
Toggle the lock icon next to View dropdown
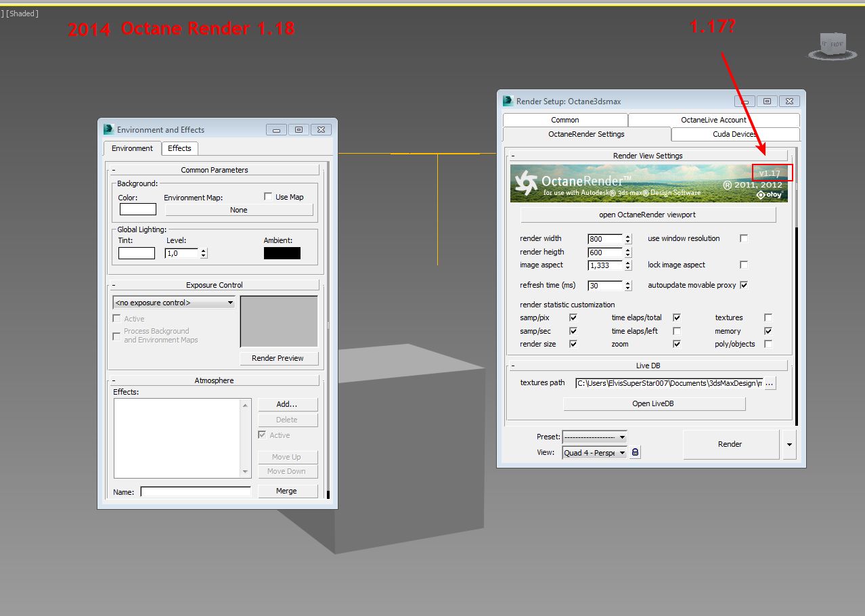(x=635, y=452)
